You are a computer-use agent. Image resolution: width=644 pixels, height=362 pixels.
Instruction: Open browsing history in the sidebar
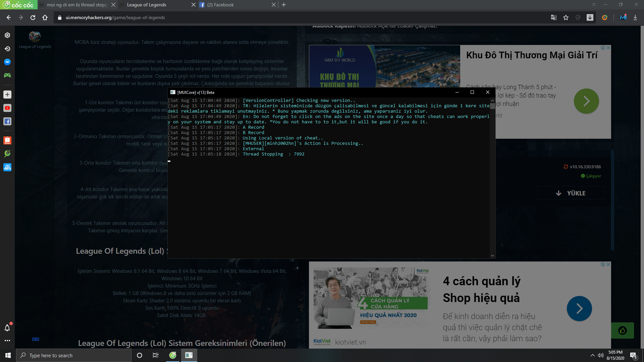[7, 49]
